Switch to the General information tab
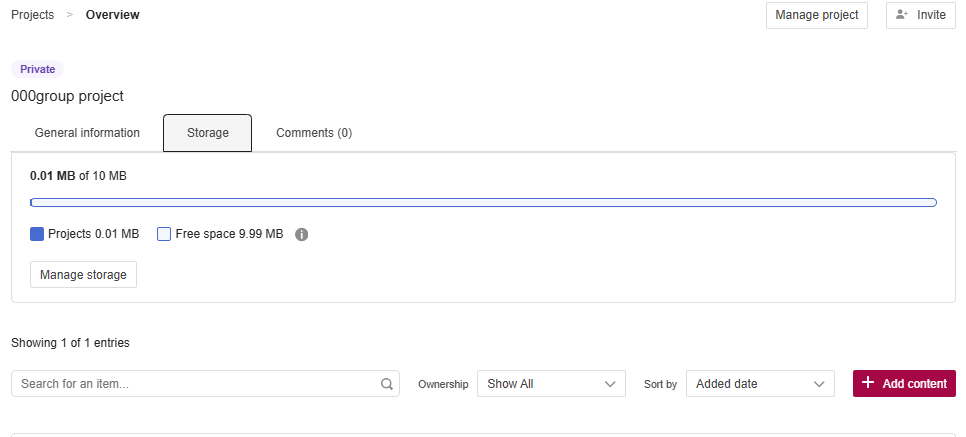 87,133
